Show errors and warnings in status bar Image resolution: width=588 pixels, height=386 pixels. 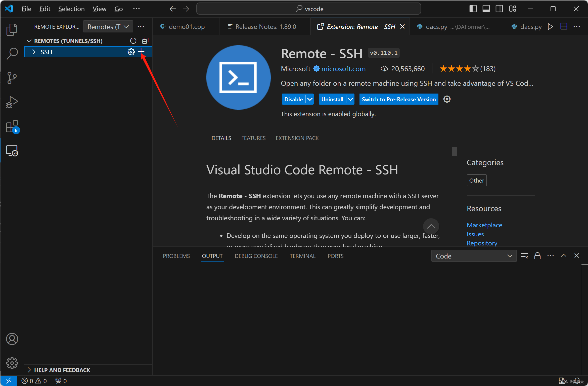click(x=34, y=381)
